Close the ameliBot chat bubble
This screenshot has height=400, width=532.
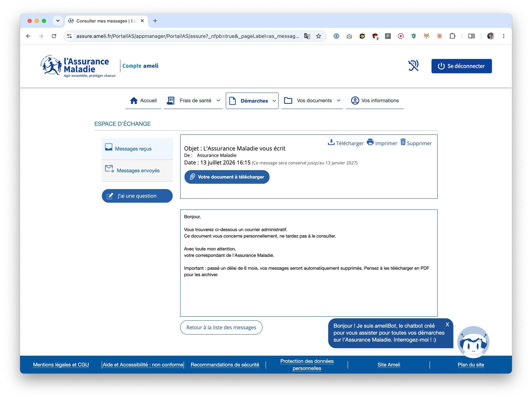pyautogui.click(x=447, y=324)
